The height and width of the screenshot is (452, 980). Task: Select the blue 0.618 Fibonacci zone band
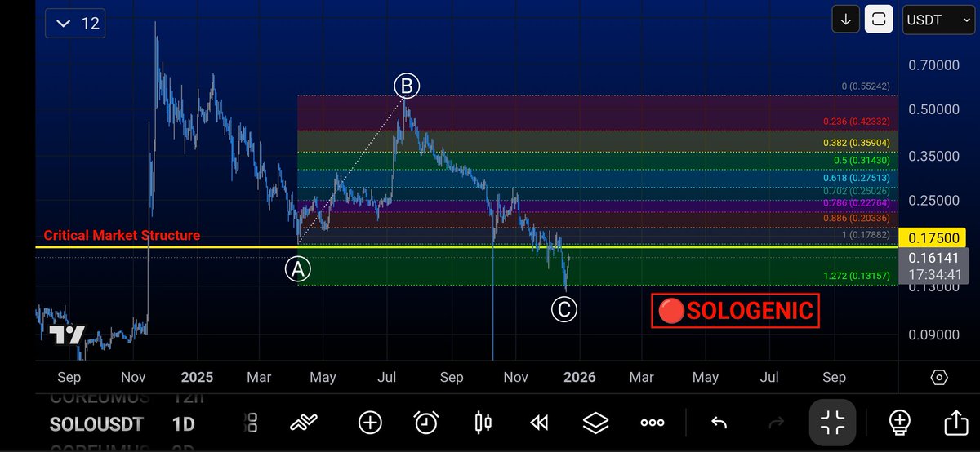[596, 179]
